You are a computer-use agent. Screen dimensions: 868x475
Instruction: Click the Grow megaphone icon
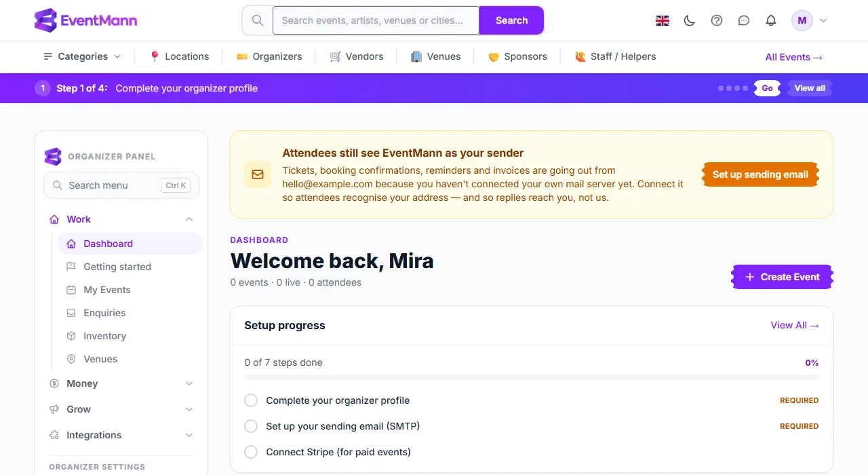pos(54,409)
